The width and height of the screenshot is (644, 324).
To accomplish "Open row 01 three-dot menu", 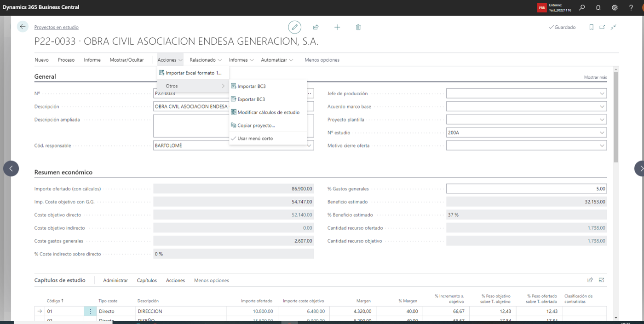I will [x=90, y=312].
